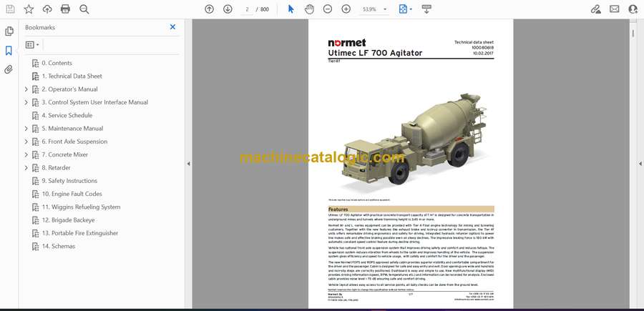Expand the 5. Maintenance Manual bookmark
Viewport: 644px width, 311px height.
point(26,129)
